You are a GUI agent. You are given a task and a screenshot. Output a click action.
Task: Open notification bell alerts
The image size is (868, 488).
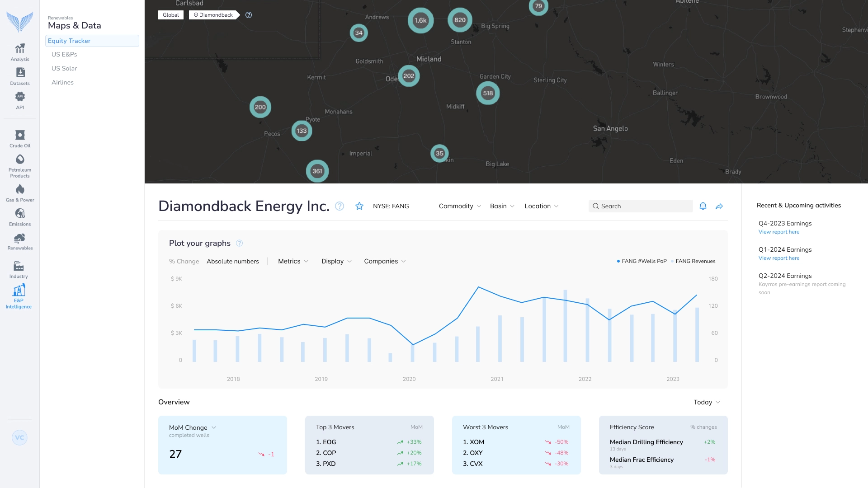[703, 206]
